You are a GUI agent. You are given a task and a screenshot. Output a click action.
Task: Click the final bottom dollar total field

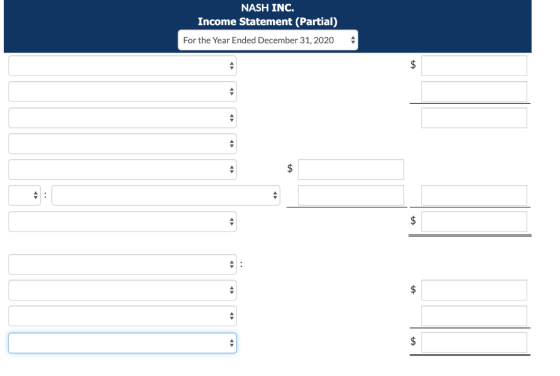click(474, 342)
